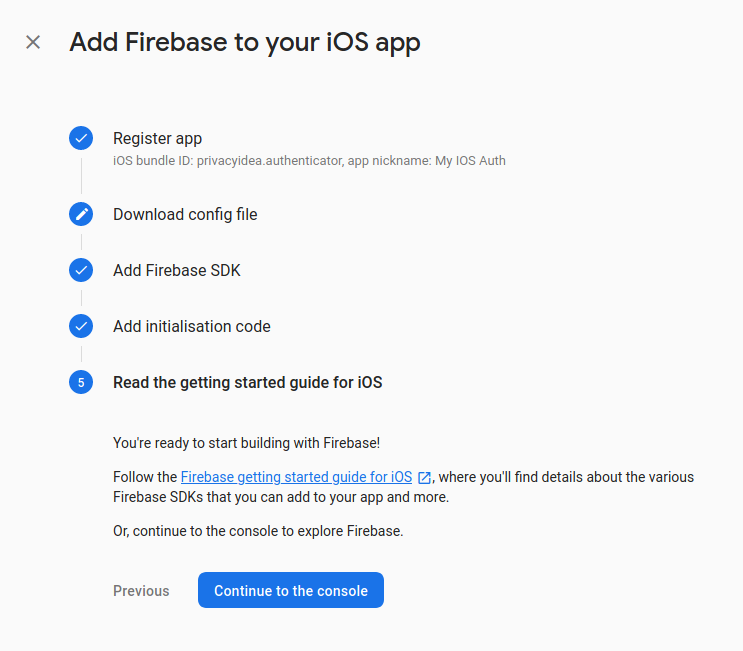743x651 pixels.
Task: Click the Add Firebase to your iOS app title
Action: pos(245,43)
